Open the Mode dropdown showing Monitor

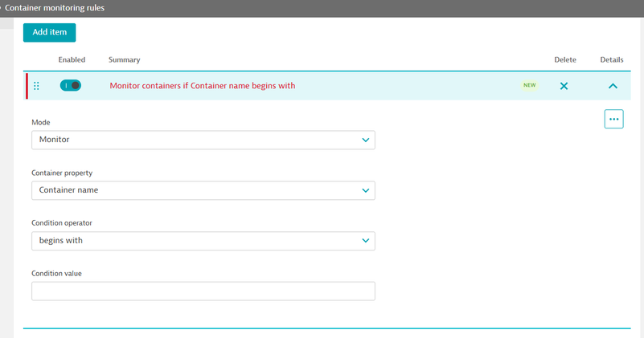203,140
